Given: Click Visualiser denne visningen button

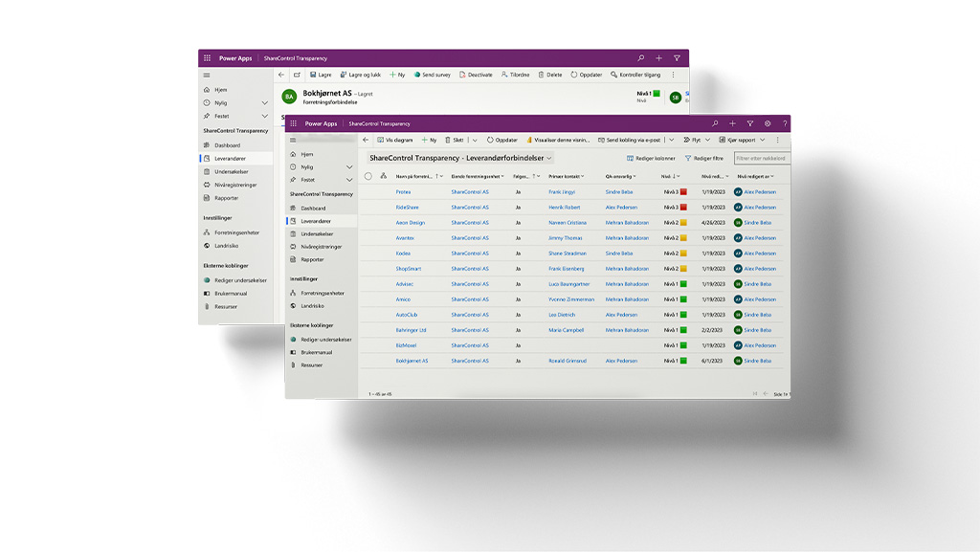Looking at the screenshot, I should (x=558, y=140).
